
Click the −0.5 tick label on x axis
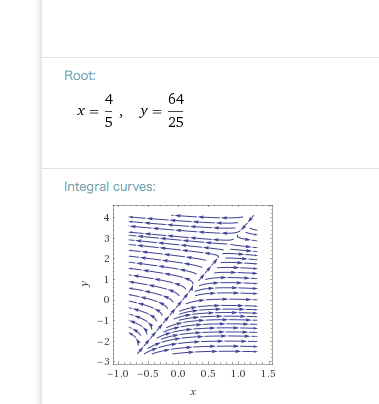pyautogui.click(x=148, y=374)
